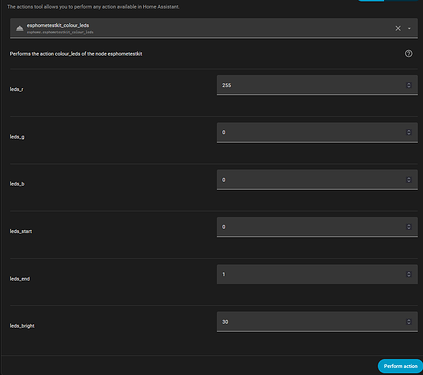Click the leds_b input field
423x375 pixels.
coord(317,180)
